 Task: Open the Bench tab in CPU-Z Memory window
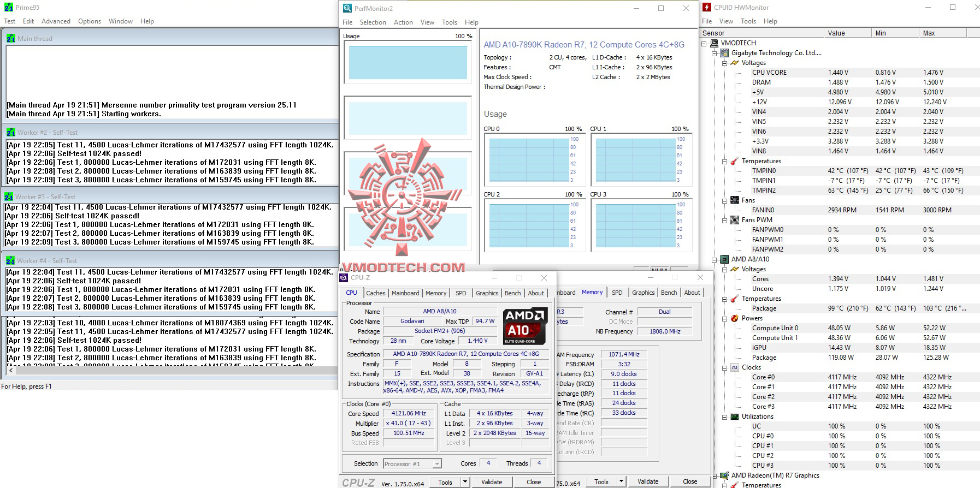click(x=669, y=293)
